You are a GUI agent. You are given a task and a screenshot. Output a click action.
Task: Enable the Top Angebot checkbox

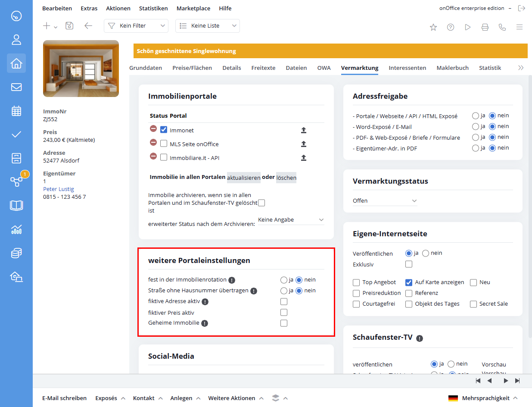(356, 282)
